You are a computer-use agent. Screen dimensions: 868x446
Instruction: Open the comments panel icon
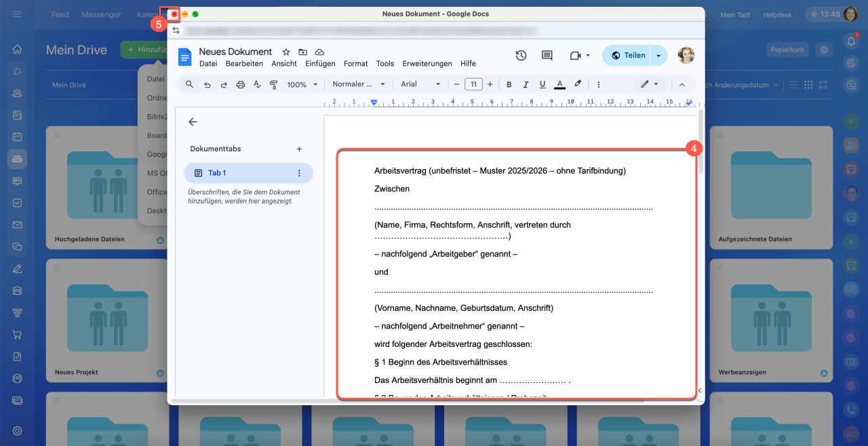pyautogui.click(x=547, y=56)
